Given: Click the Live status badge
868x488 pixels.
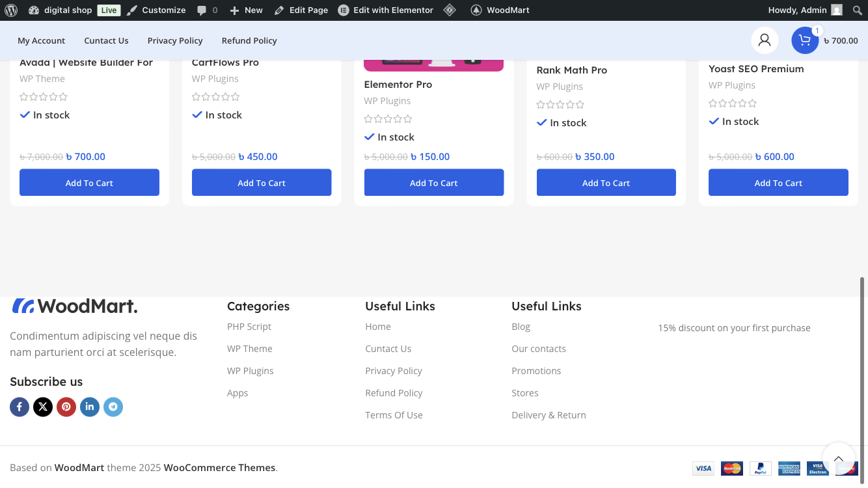Looking at the screenshot, I should tap(109, 10).
